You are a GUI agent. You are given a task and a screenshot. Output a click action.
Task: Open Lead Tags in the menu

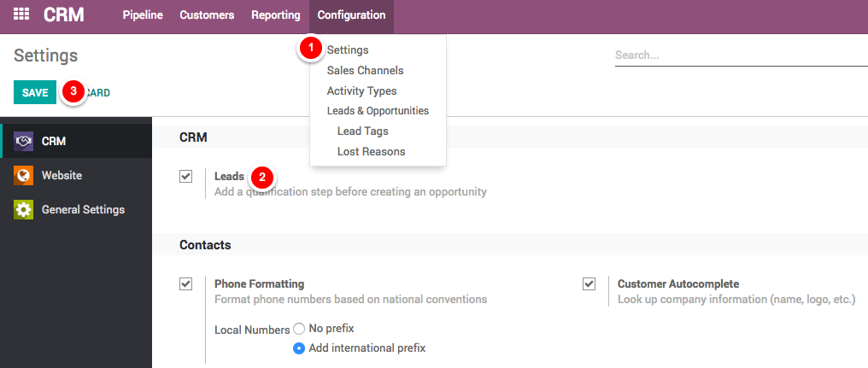362,131
